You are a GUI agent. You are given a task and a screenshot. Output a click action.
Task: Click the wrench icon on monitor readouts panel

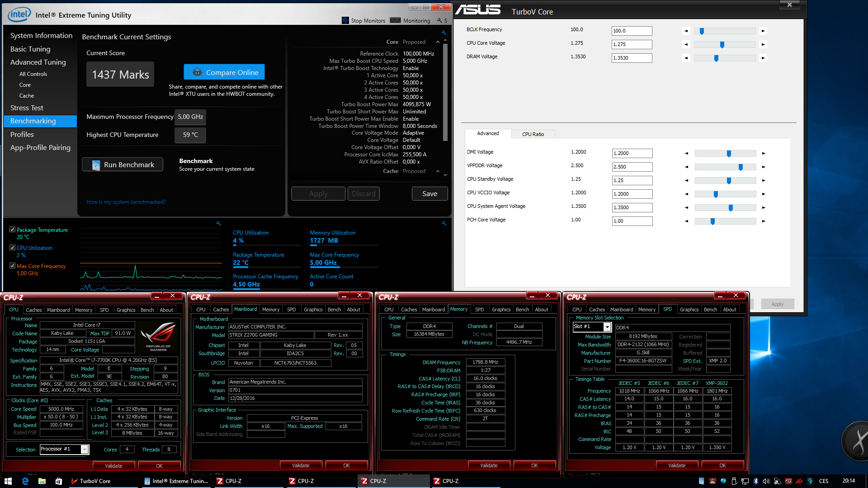click(444, 223)
